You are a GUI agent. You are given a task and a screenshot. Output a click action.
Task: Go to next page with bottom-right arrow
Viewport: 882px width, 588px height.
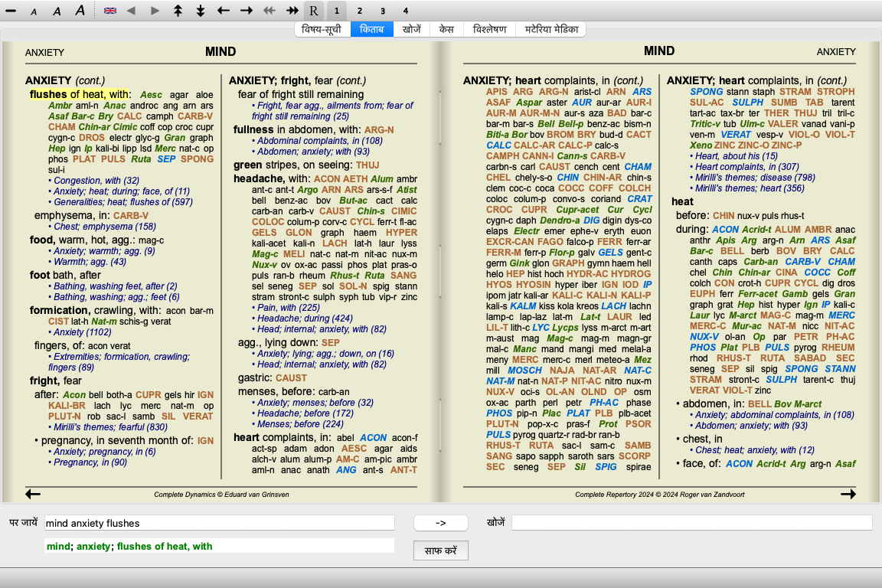pos(848,495)
